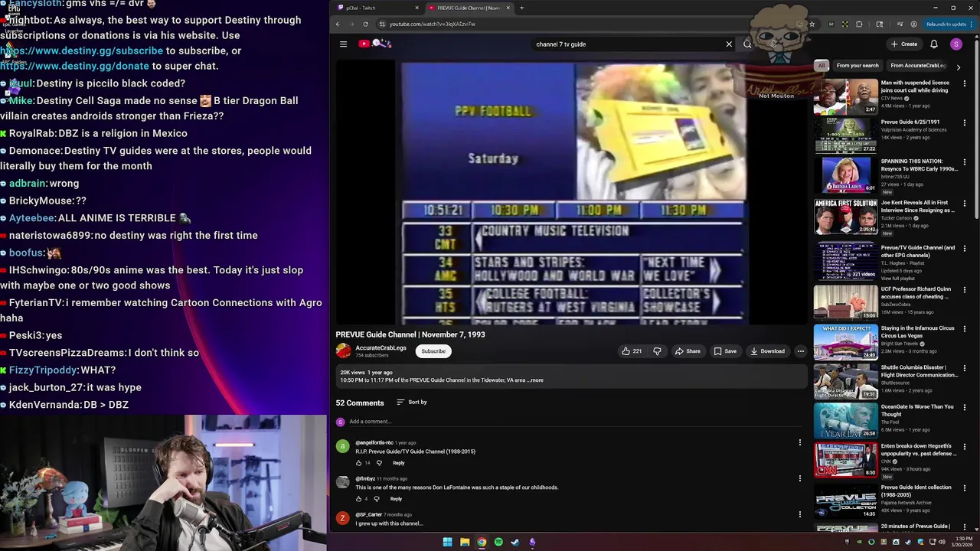Open Man with suspended licence video thumbnail
Screen dimensions: 980x551
click(x=845, y=96)
